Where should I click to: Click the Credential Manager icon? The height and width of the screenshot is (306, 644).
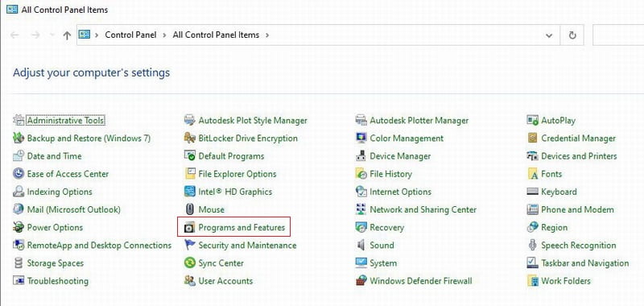(532, 138)
